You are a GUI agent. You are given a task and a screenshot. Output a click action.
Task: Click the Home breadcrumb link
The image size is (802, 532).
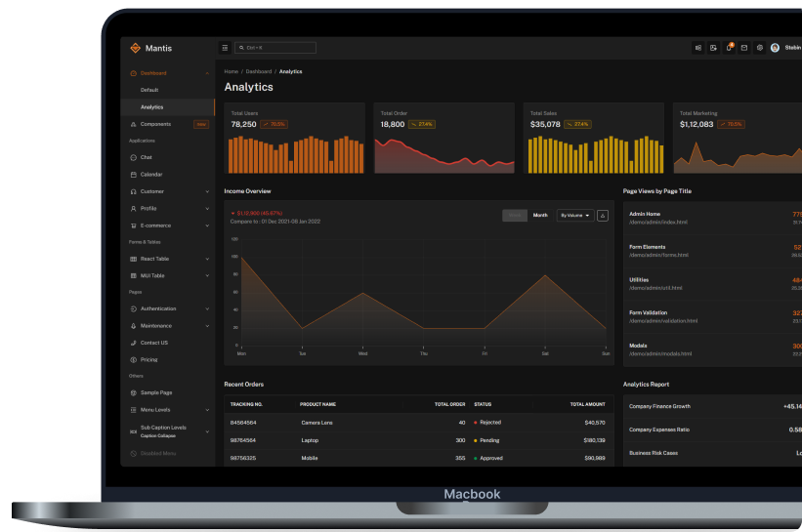click(231, 71)
